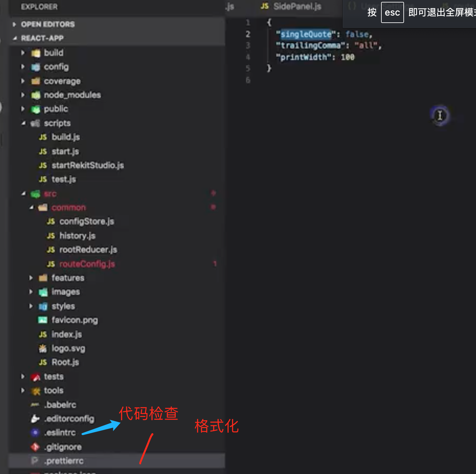Click the build folder icon

coord(36,53)
